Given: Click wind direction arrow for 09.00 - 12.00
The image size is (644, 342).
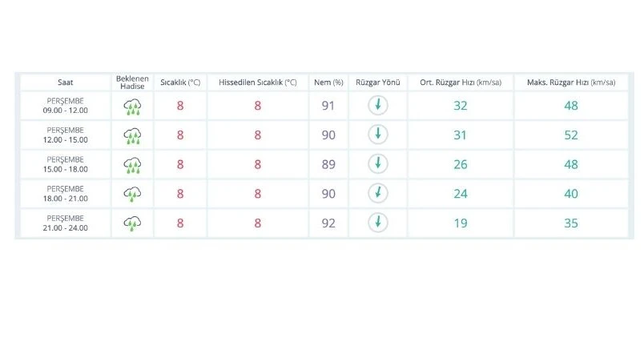Looking at the screenshot, I should 377,106.
